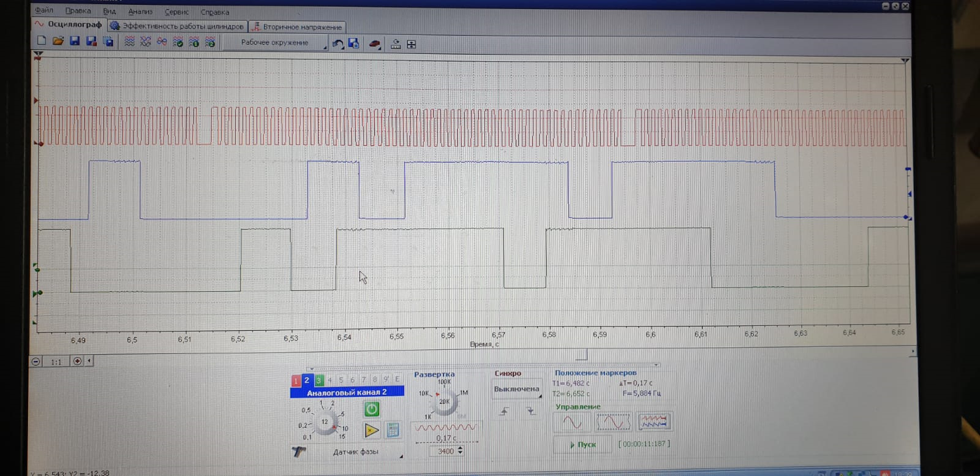The image size is (980, 476).
Task: Click the small left arrow beside zoom controls
Action: (x=89, y=361)
